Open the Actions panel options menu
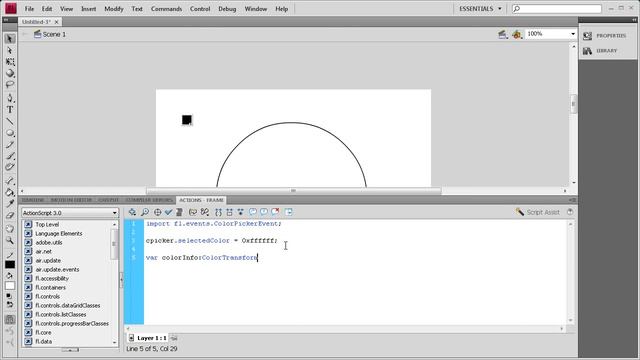This screenshot has width=640, height=360. 573,200
